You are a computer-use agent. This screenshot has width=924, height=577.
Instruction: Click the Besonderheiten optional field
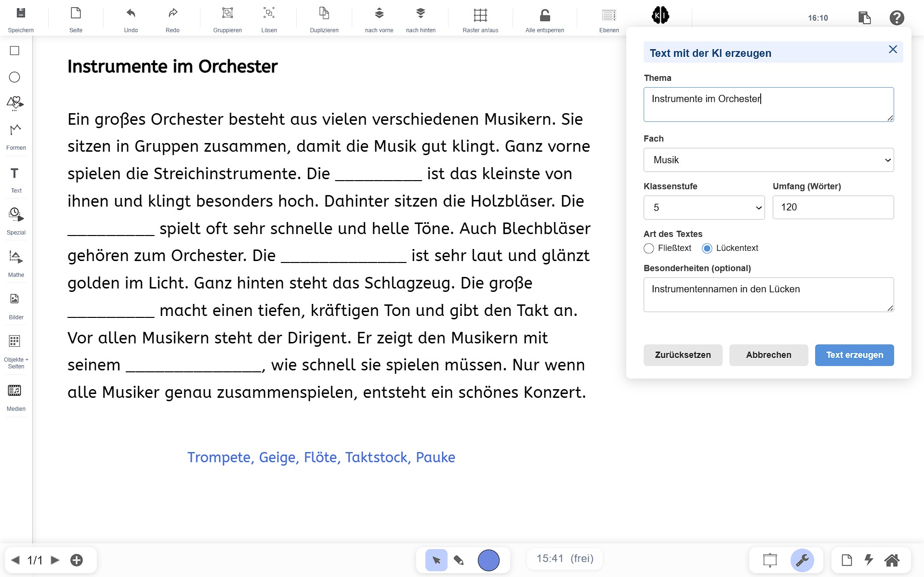tap(768, 295)
